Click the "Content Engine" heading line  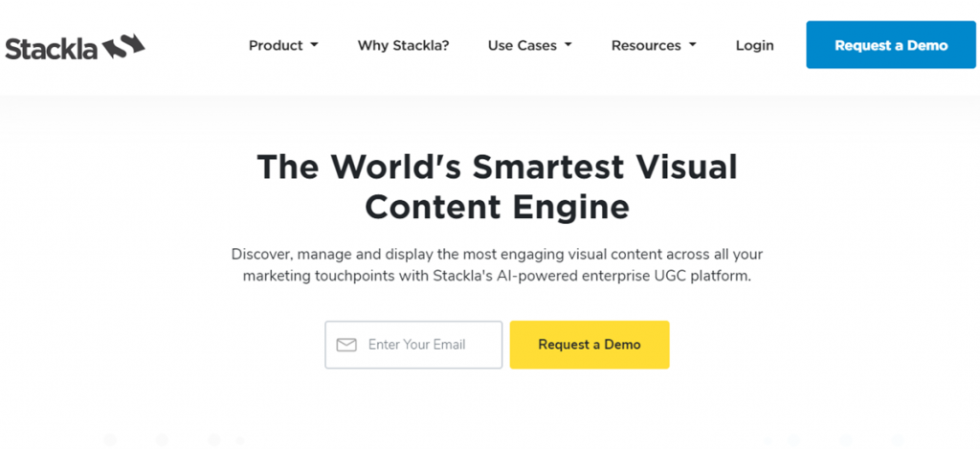click(497, 207)
